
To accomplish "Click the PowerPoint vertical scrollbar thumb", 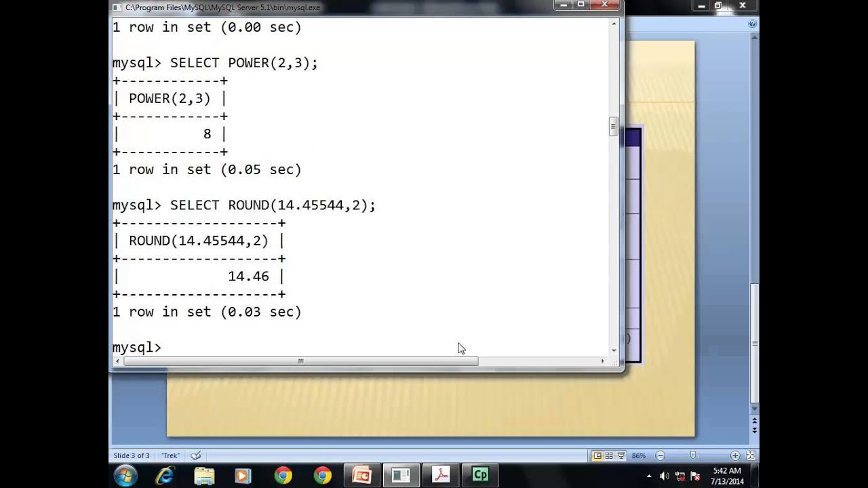I will coord(755,342).
